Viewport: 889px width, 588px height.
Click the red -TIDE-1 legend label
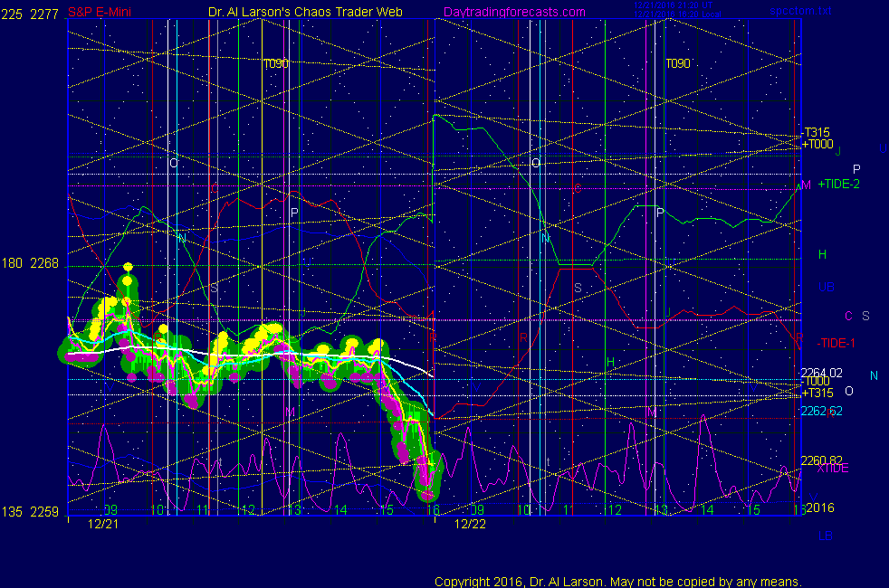(836, 343)
